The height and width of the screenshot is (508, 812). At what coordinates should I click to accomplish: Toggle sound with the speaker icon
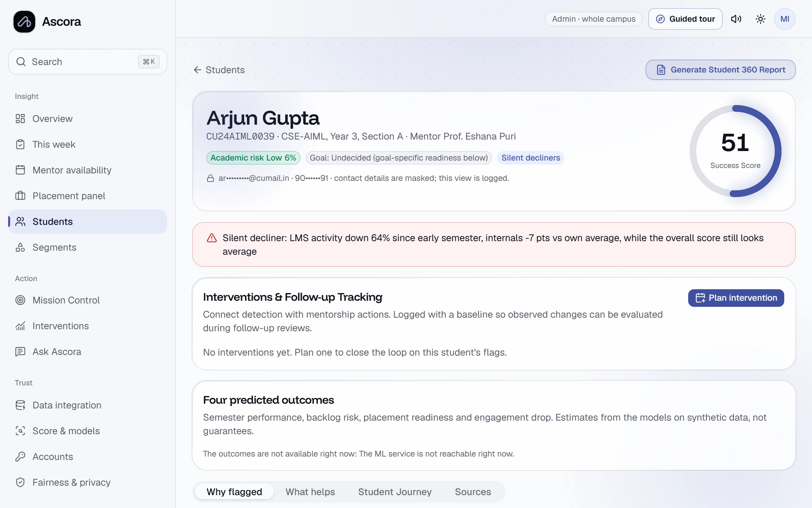(736, 19)
